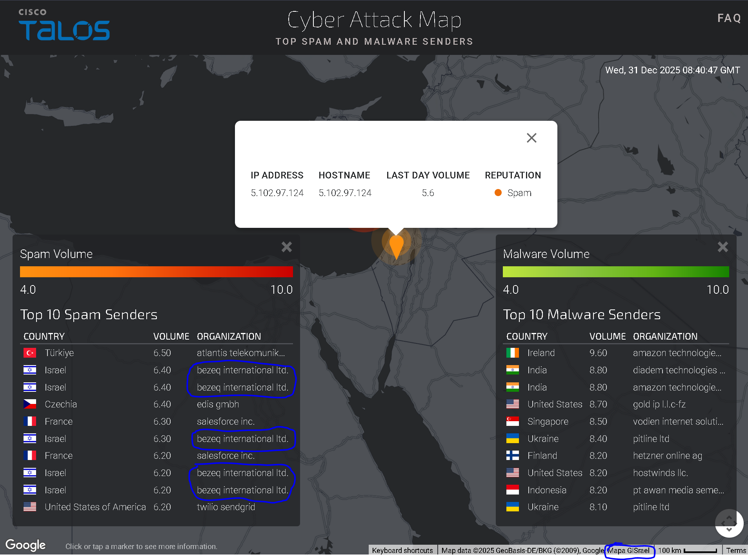Image resolution: width=748 pixels, height=560 pixels.
Task: Click the HOSTNAME column header in popup
Action: point(344,175)
